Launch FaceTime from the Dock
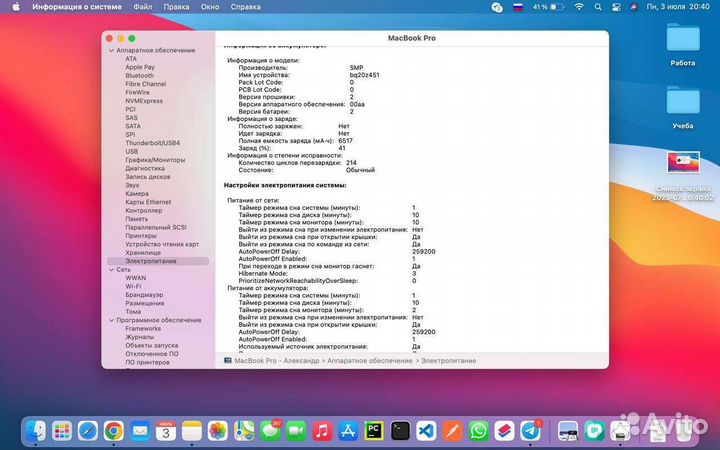This screenshot has height=450, width=720. click(x=296, y=431)
